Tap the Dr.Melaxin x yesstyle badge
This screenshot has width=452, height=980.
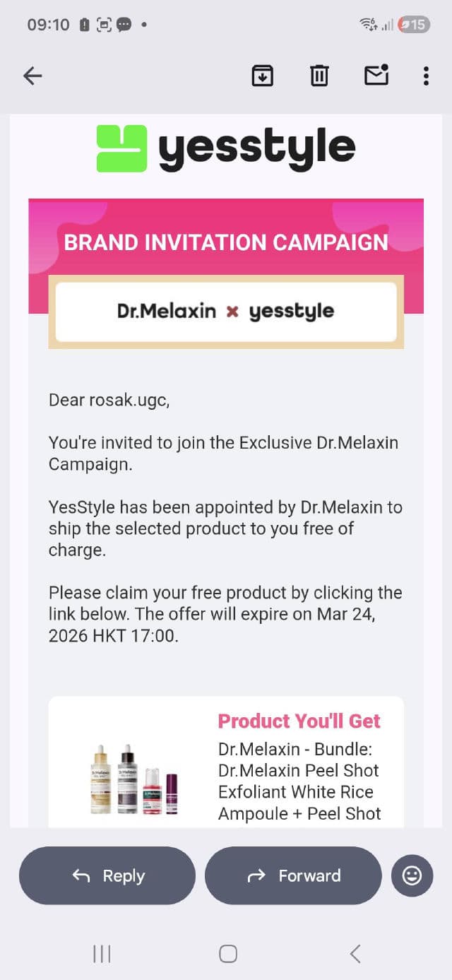pos(226,312)
